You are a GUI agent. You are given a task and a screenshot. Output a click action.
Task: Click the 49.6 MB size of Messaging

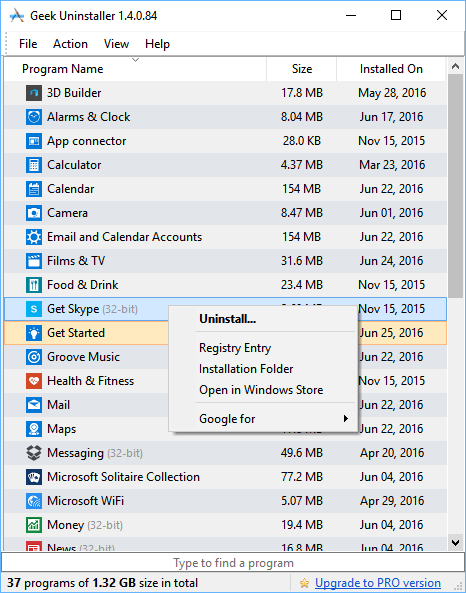click(x=301, y=453)
